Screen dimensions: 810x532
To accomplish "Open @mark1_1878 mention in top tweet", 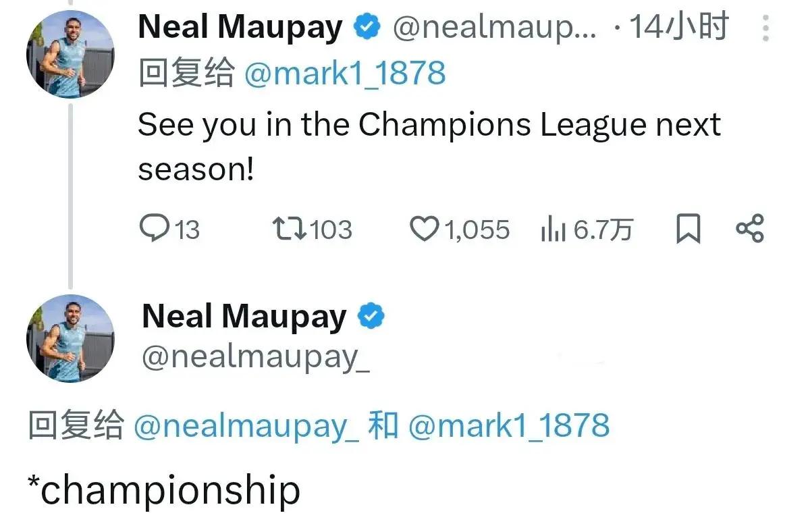I will tap(344, 73).
